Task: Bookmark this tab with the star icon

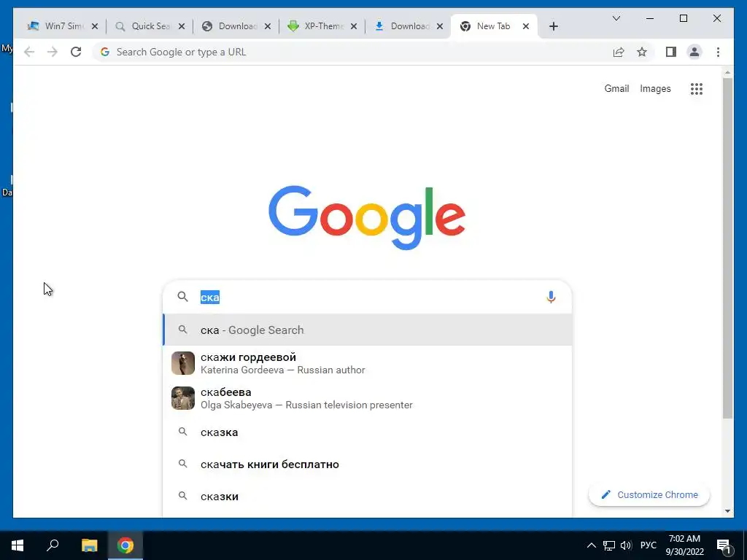Action: pos(642,52)
